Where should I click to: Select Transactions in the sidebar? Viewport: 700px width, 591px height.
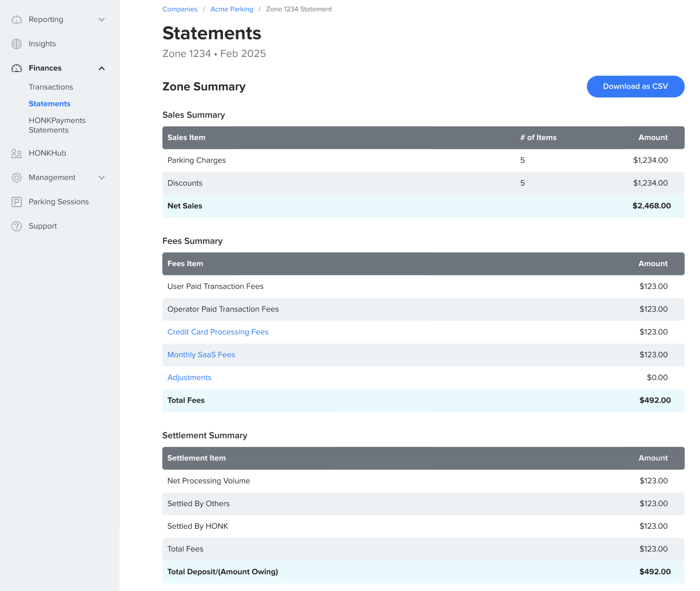pyautogui.click(x=51, y=87)
